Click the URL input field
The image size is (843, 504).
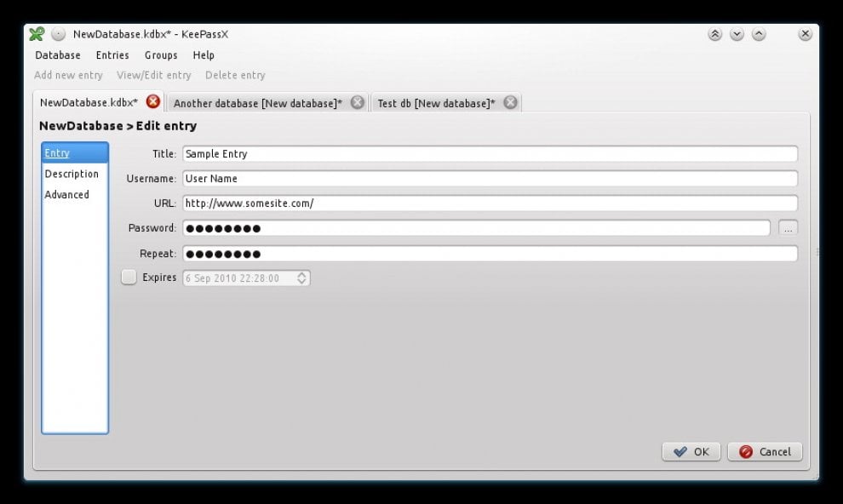coord(490,203)
